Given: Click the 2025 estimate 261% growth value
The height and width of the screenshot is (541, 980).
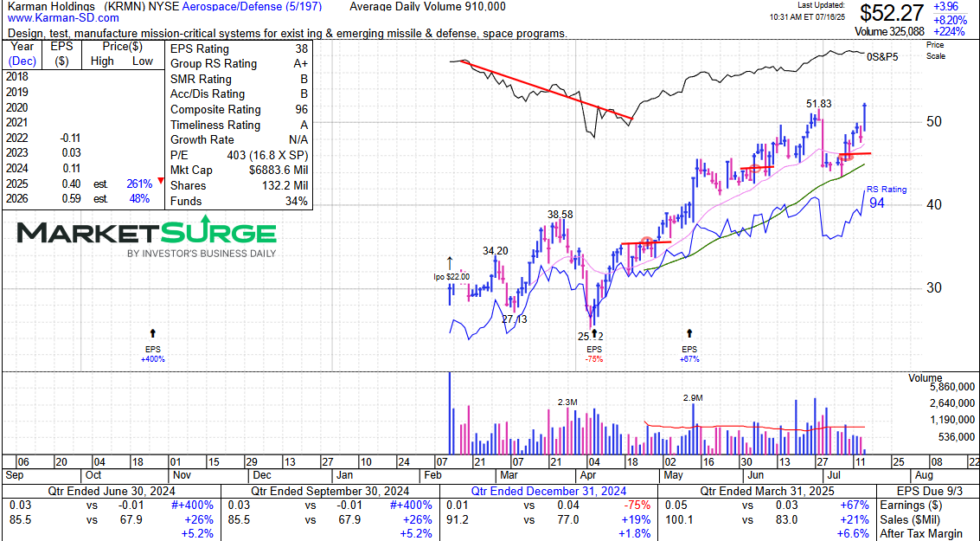Looking at the screenshot, I should tap(138, 184).
